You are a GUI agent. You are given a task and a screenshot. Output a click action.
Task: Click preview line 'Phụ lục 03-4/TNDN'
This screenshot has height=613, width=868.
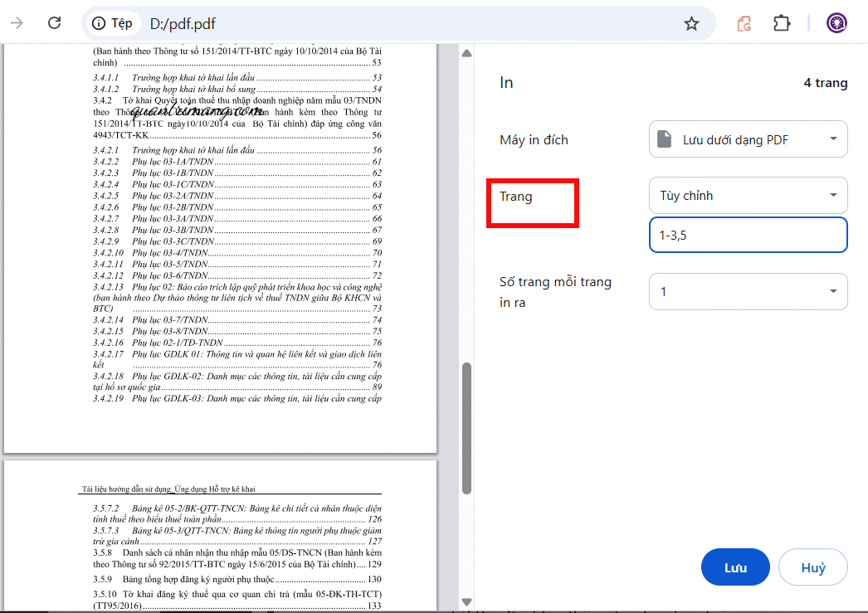click(x=170, y=253)
